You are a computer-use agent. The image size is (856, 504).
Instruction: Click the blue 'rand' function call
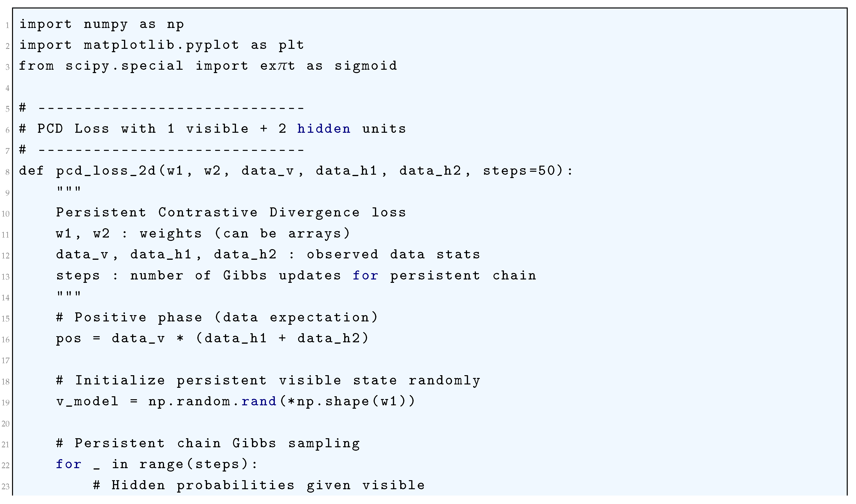tap(259, 401)
